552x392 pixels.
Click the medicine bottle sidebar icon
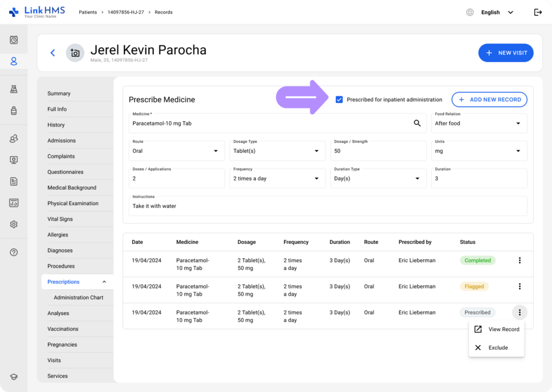click(x=14, y=111)
